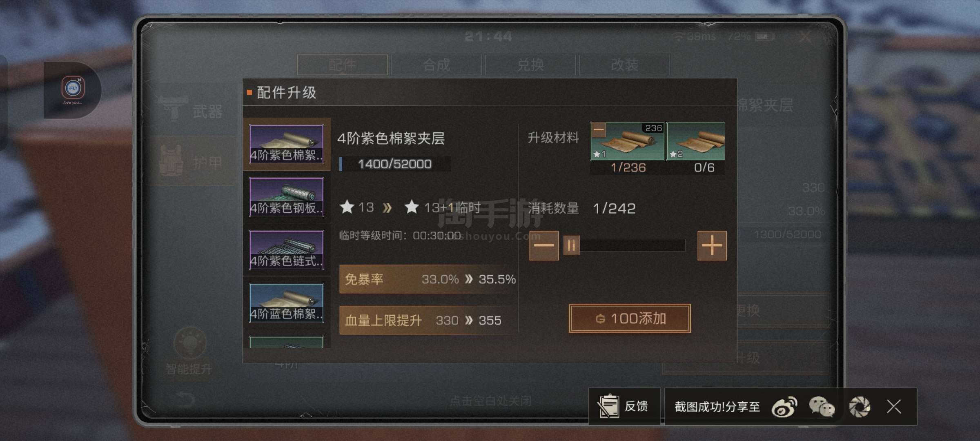
Task: Share screenshot to WeChat
Action: (822, 407)
